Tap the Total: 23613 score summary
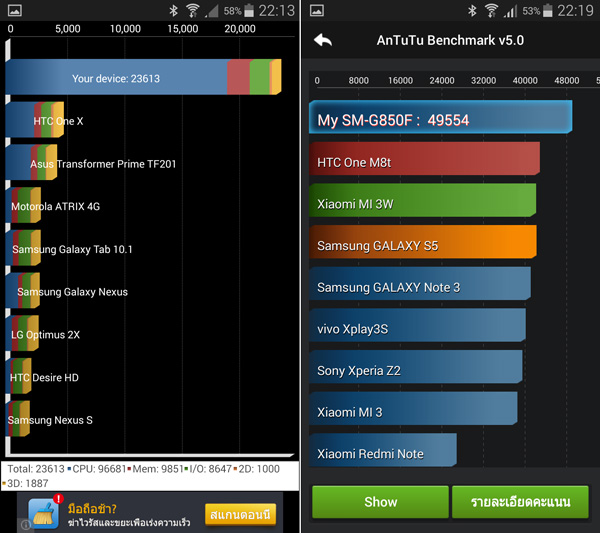The height and width of the screenshot is (533, 600). tap(36, 469)
